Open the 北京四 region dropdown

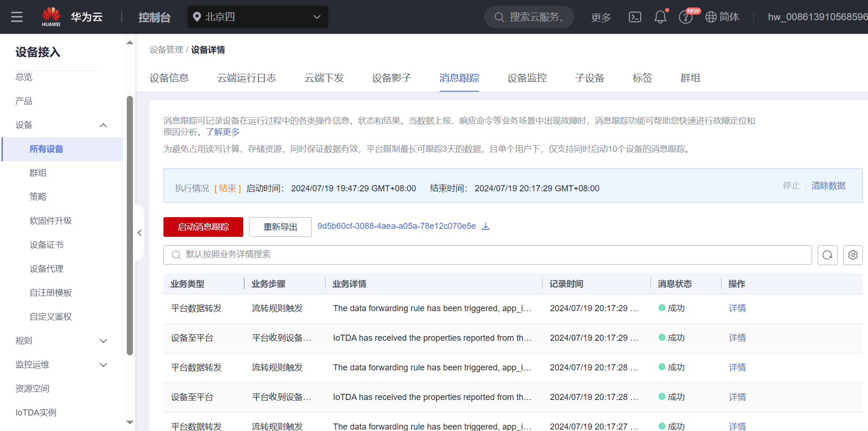pyautogui.click(x=258, y=17)
